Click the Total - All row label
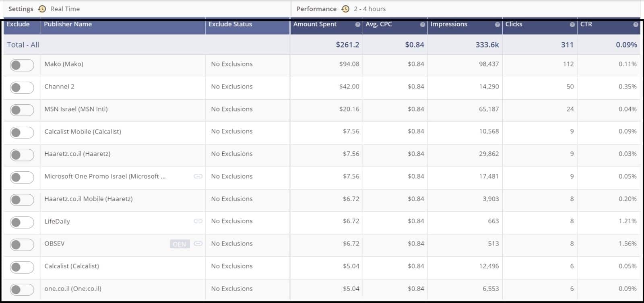This screenshot has width=644, height=303. 23,45
